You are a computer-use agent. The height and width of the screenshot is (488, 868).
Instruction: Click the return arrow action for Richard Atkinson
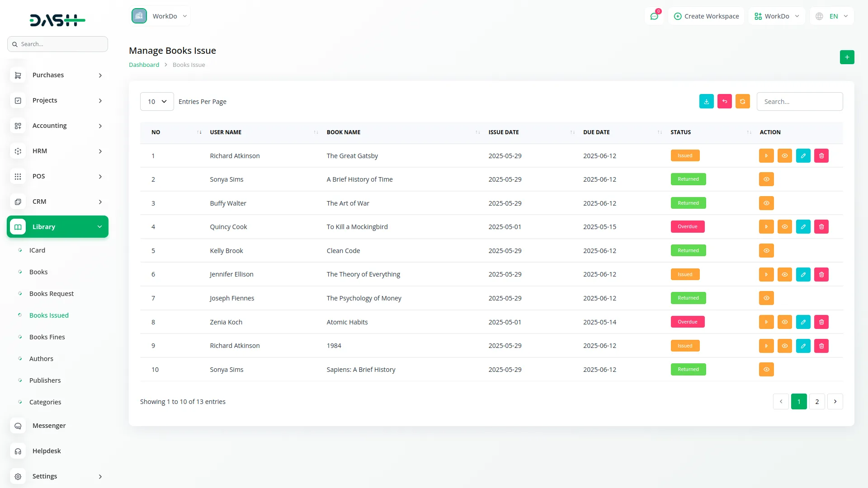[766, 155]
